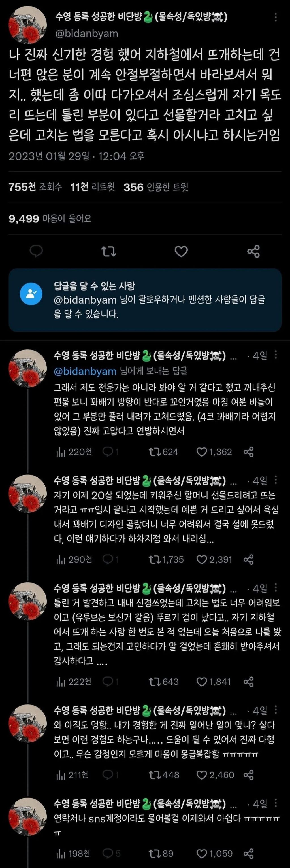Open the @bidanbyam handle under author name
This screenshot has width=290, height=868.
86,33
